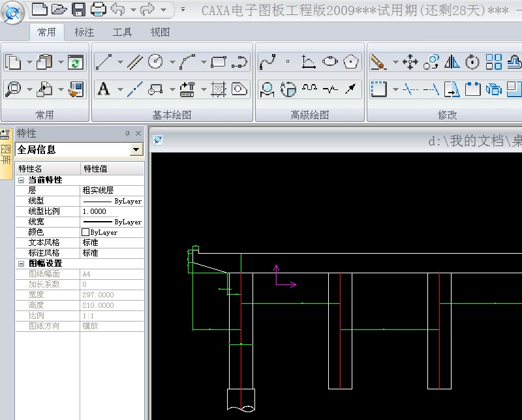Switch to the 标注 ribbon tab
522x420 pixels.
click(x=84, y=32)
